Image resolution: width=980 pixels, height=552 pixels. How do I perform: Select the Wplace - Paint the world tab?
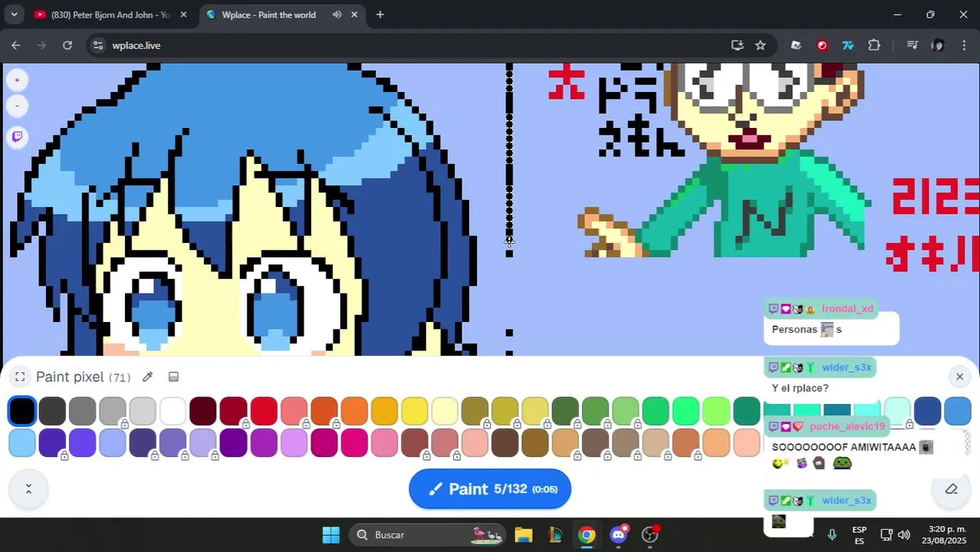[x=268, y=15]
